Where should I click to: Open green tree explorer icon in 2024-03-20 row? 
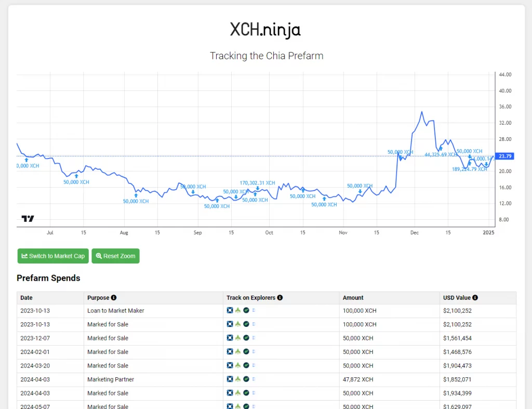(x=238, y=365)
